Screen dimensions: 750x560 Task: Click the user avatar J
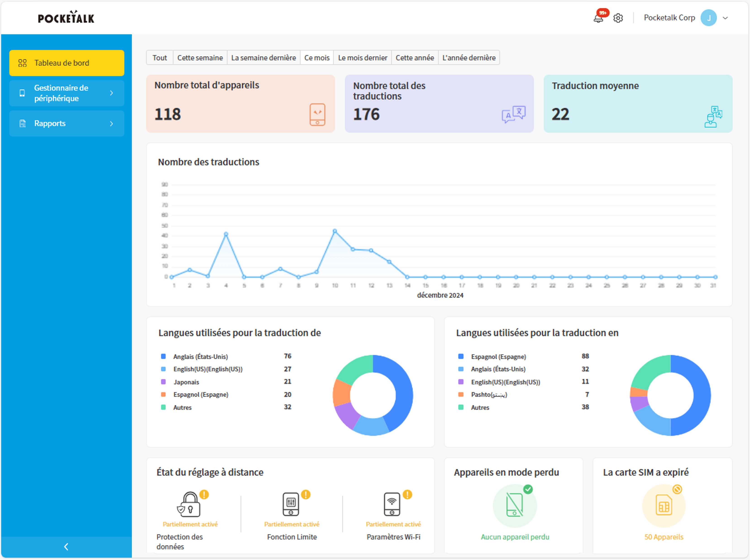point(709,18)
